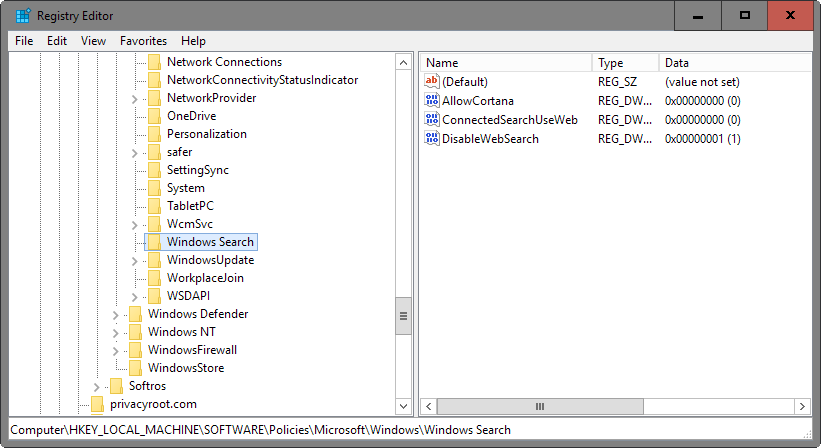Viewport: 821px width, 448px height.
Task: Expand the Windows NT key
Action: [116, 333]
